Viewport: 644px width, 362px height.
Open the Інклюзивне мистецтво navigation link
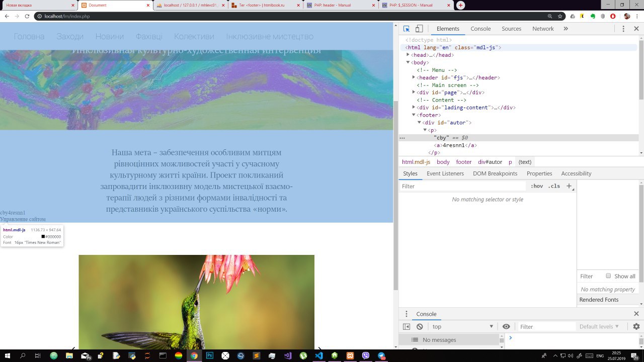[270, 37]
